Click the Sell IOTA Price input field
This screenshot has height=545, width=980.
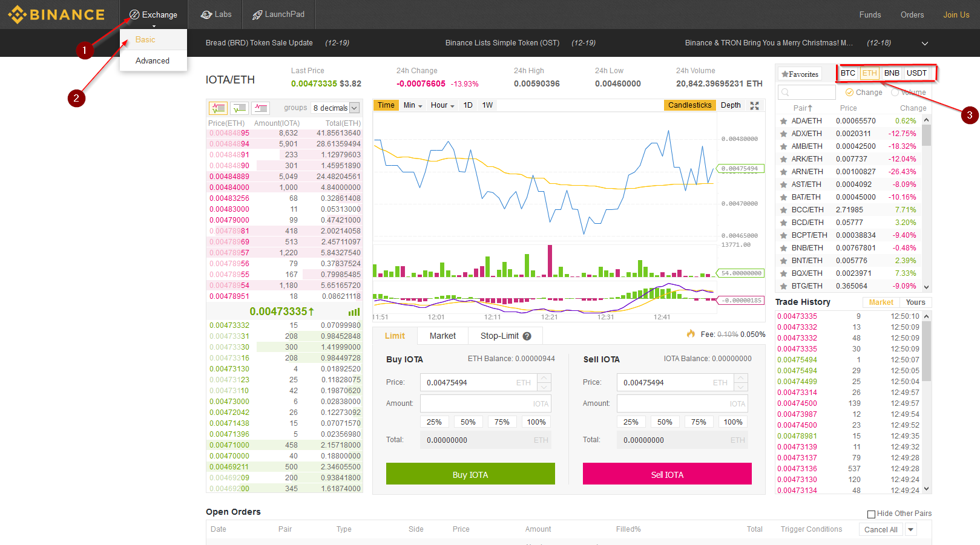[x=676, y=382]
